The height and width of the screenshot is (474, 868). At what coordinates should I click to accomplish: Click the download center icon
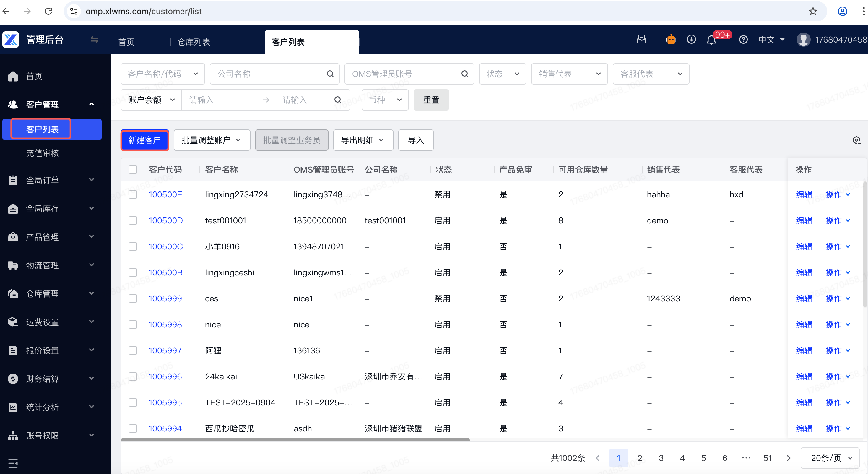pos(691,40)
